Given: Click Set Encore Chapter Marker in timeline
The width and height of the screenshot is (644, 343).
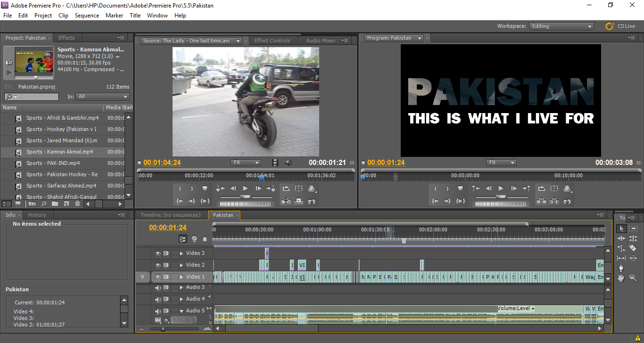Looking at the screenshot, I should coord(194,239).
